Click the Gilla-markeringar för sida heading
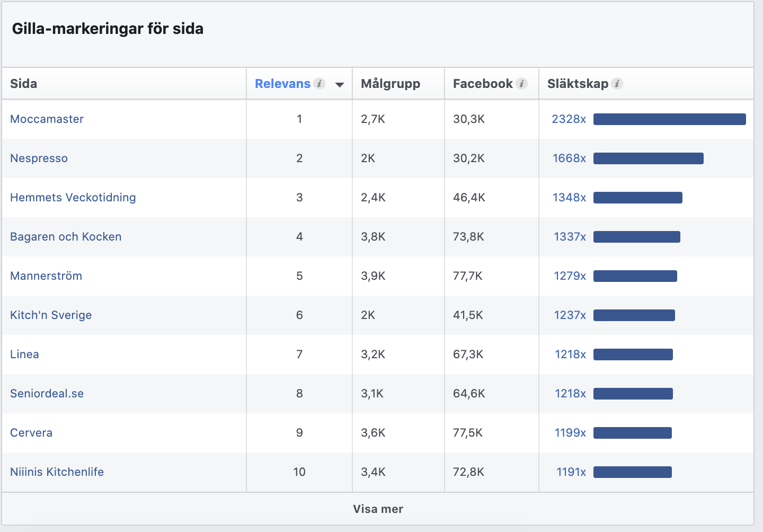The image size is (763, 532). [x=108, y=29]
